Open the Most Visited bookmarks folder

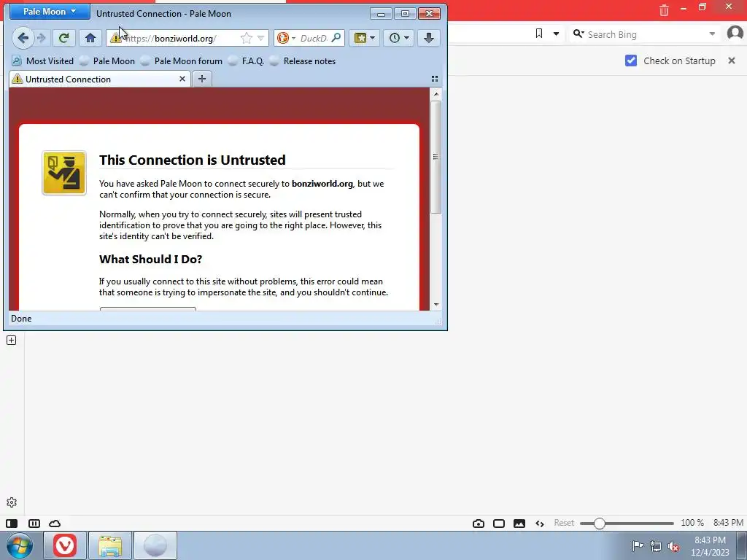(x=43, y=61)
